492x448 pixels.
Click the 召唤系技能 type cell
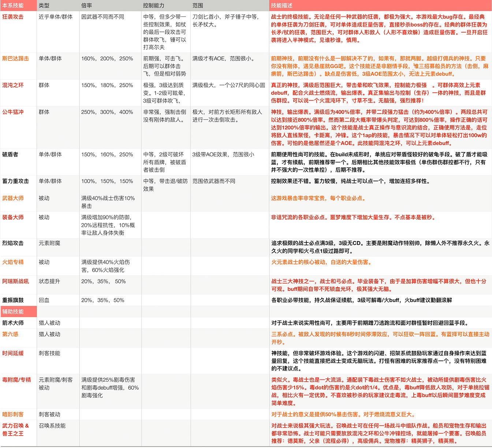click(58, 433)
